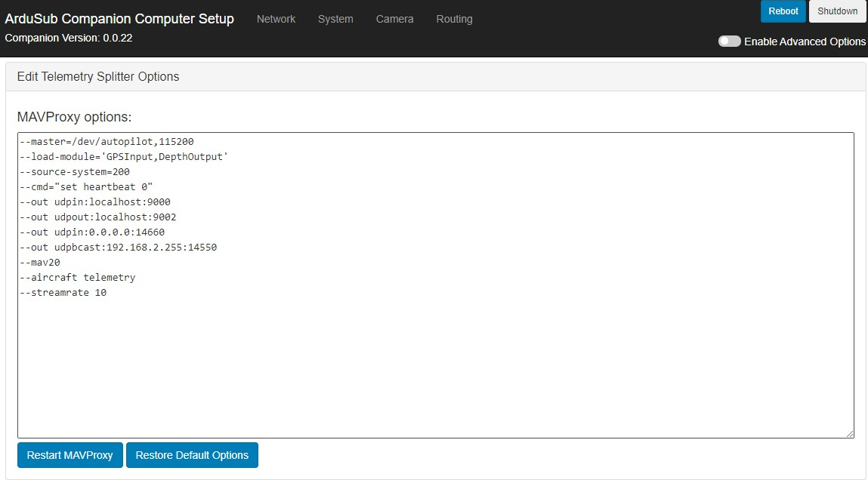Open the Routing menu
This screenshot has height=480, width=868.
(x=455, y=19)
